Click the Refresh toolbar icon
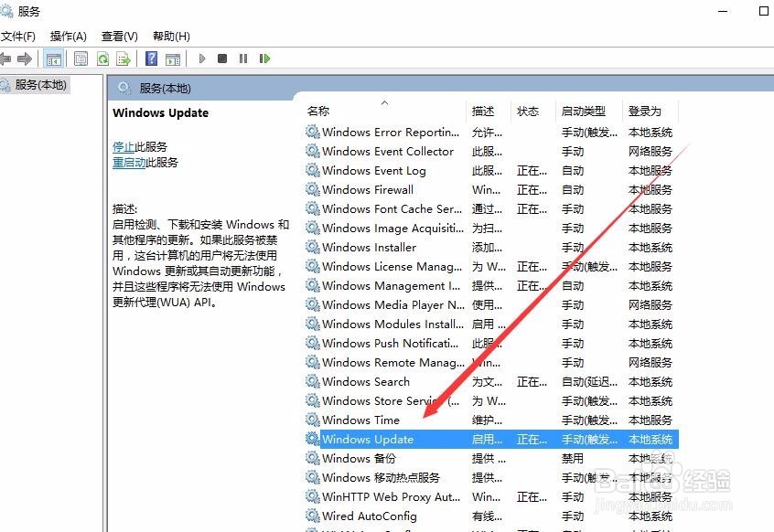 pos(102,59)
